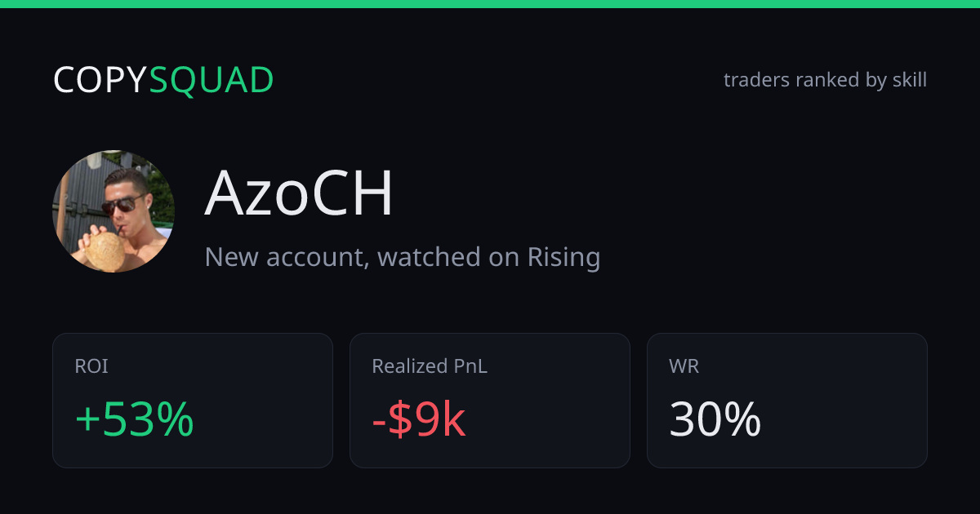
Task: Open the Realized PnL stat card
Action: tap(490, 401)
